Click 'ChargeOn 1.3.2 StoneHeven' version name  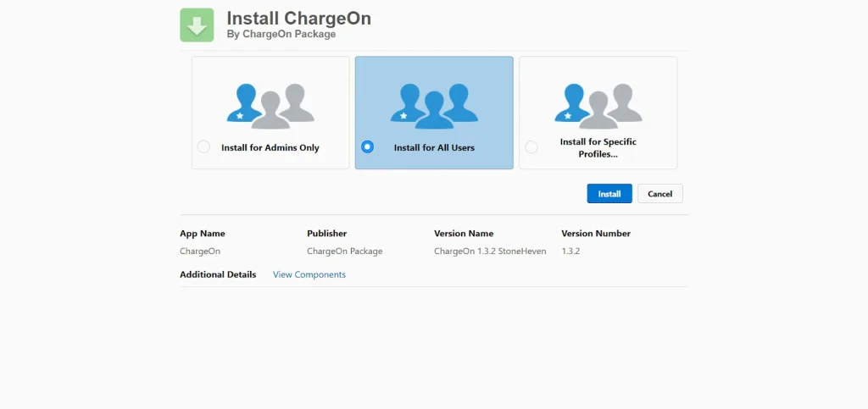[x=490, y=251]
